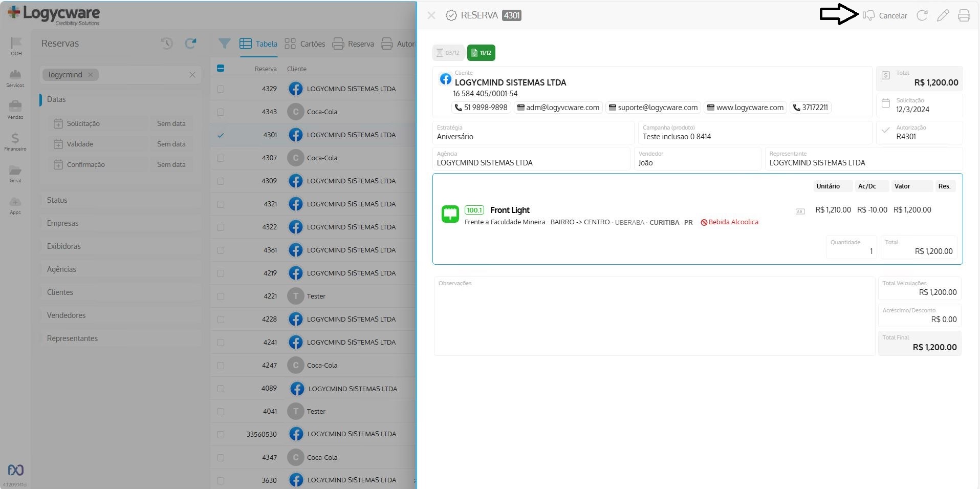Viewport: 980px width, 489px height.
Task: Switch to the Cartões view tab
Action: pyautogui.click(x=305, y=44)
